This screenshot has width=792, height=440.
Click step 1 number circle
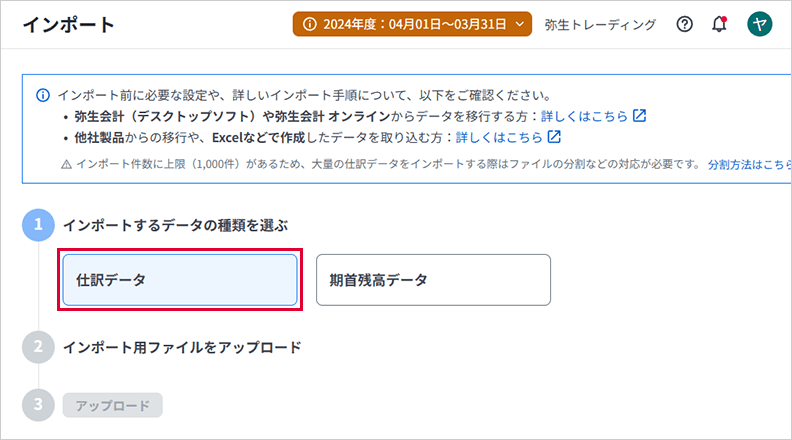click(38, 226)
